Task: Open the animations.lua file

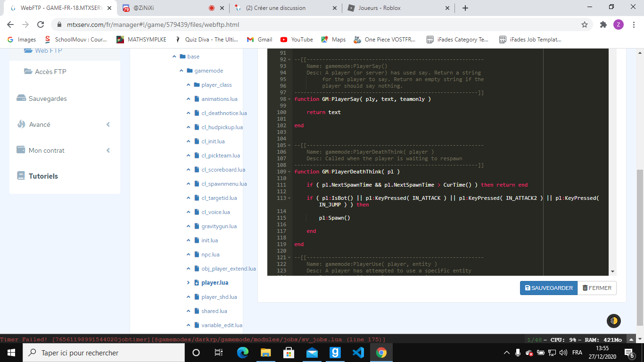Action: [x=219, y=99]
